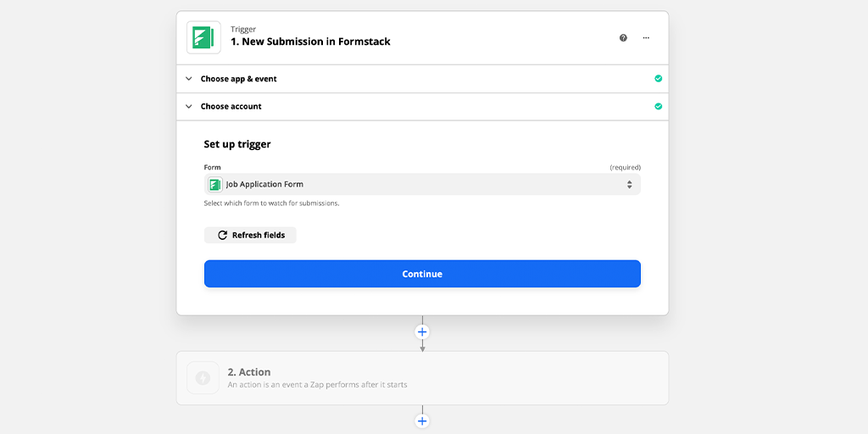Click the plus icon below the Action step
Image resolution: width=868 pixels, height=434 pixels.
click(422, 420)
